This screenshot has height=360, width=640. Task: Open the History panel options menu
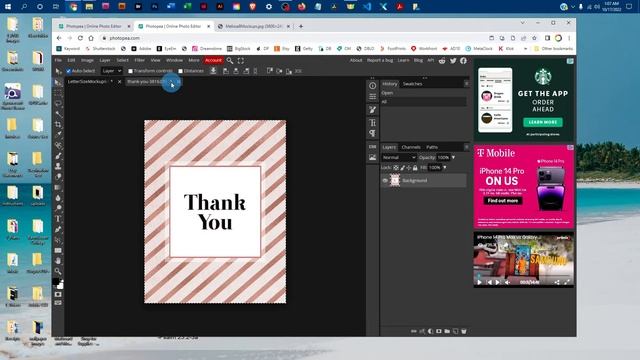tap(466, 84)
